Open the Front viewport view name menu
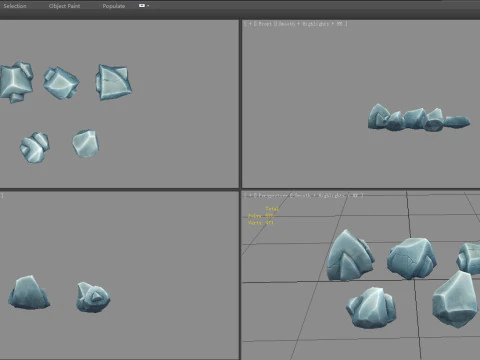This screenshot has width=480, height=360. point(265,24)
